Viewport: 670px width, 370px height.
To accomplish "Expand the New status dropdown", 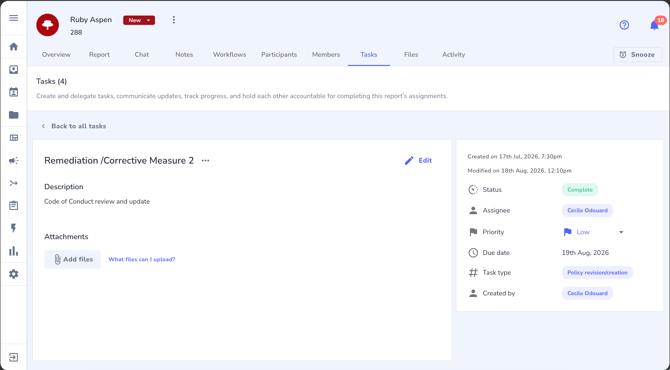I will pos(139,20).
